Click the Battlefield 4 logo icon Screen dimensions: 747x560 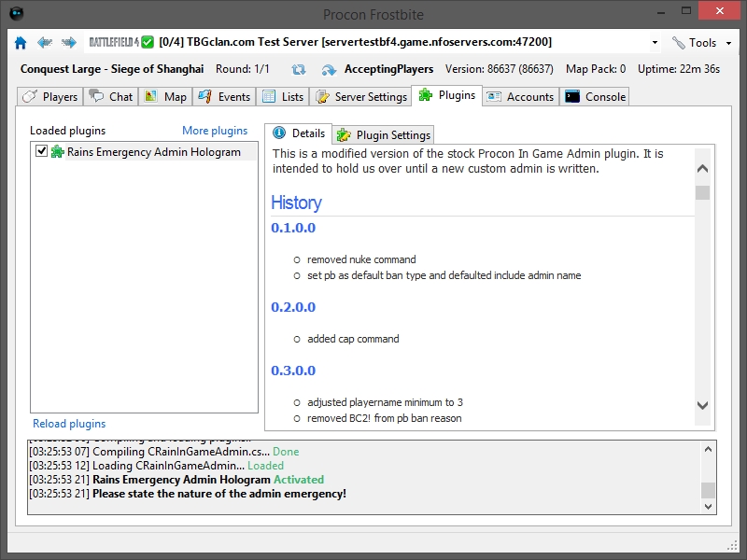click(114, 42)
